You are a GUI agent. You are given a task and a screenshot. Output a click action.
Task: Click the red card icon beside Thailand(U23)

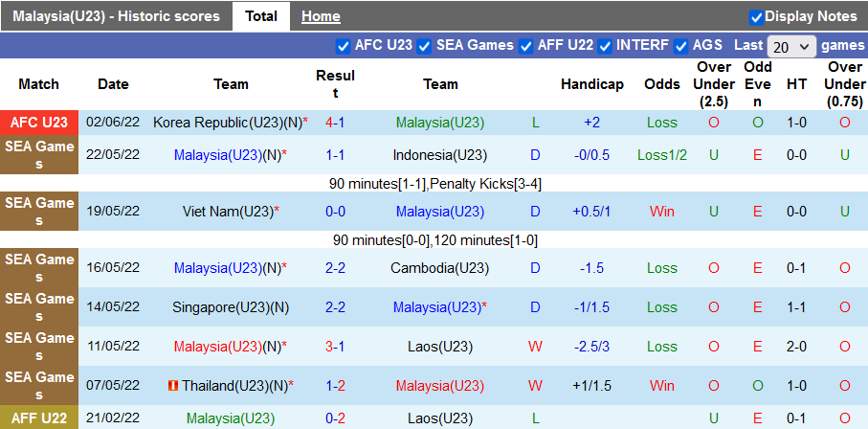173,386
